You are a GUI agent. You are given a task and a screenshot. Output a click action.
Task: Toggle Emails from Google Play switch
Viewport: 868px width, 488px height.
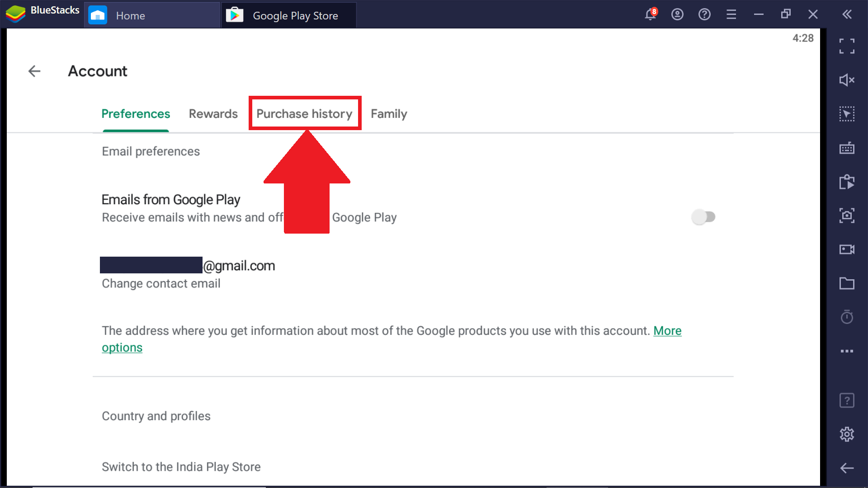click(703, 217)
